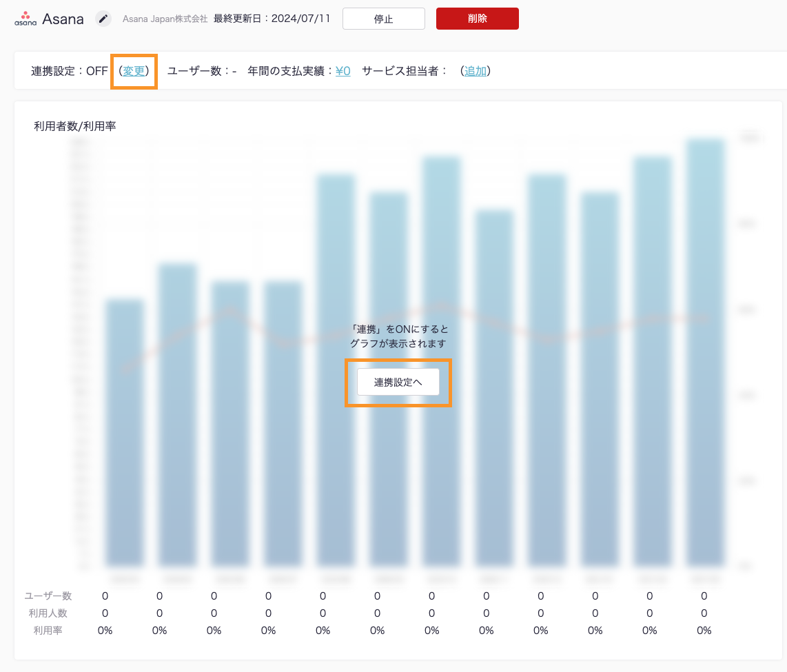Image resolution: width=787 pixels, height=672 pixels.
Task: Click the Asana Japan株式会社 company name
Action: pyautogui.click(x=165, y=19)
